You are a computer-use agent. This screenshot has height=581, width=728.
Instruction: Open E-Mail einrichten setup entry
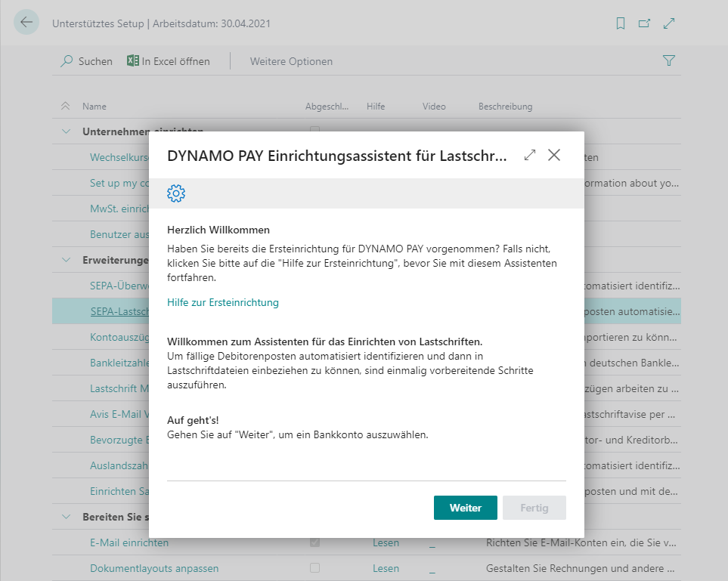pyautogui.click(x=129, y=542)
